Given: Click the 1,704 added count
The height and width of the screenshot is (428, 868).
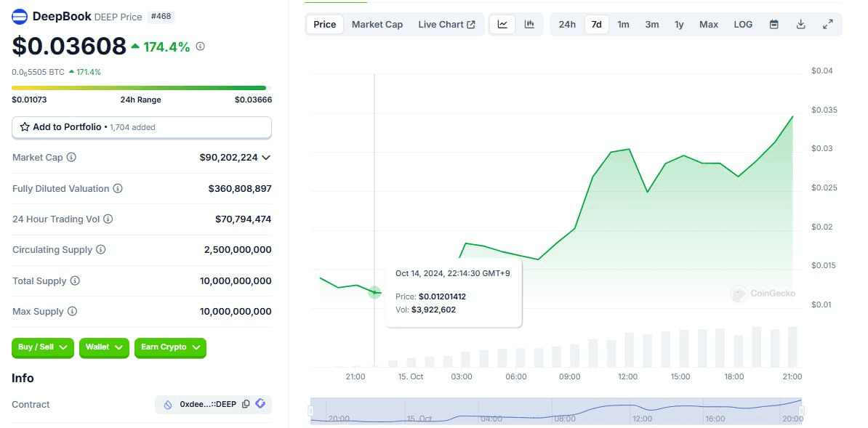Looking at the screenshot, I should [132, 127].
